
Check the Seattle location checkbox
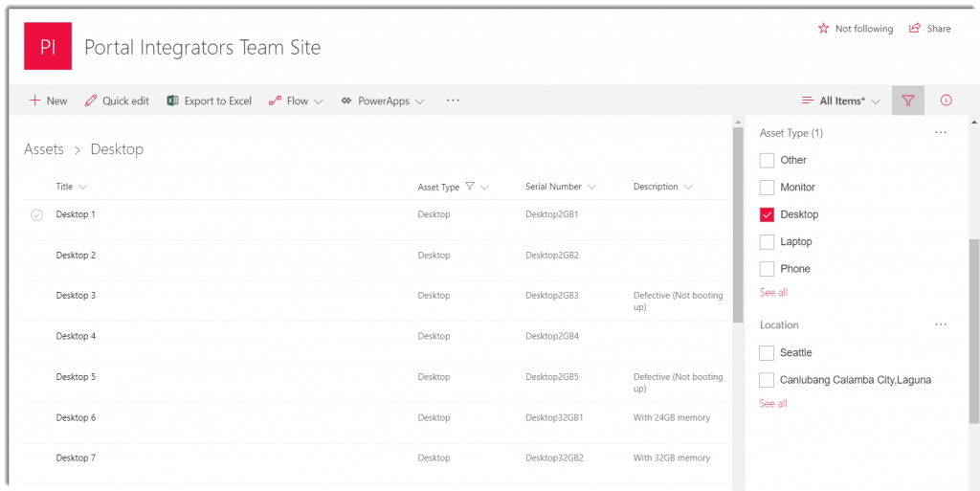tap(767, 353)
